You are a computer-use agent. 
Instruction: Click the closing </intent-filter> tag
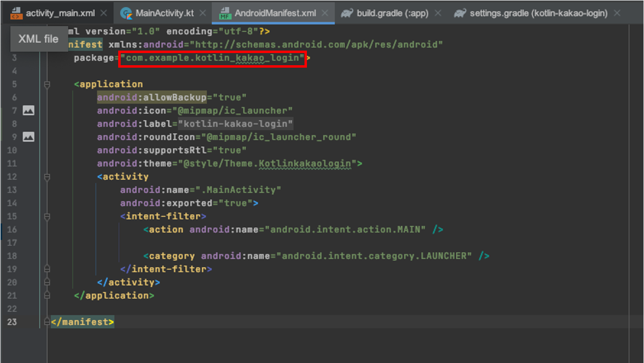click(166, 269)
